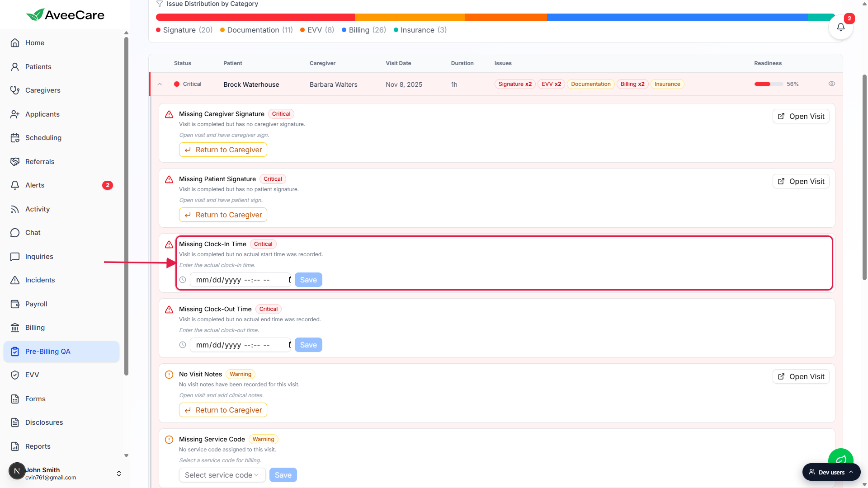The image size is (868, 488).
Task: Open the Scheduling calendar icon
Action: (x=15, y=138)
